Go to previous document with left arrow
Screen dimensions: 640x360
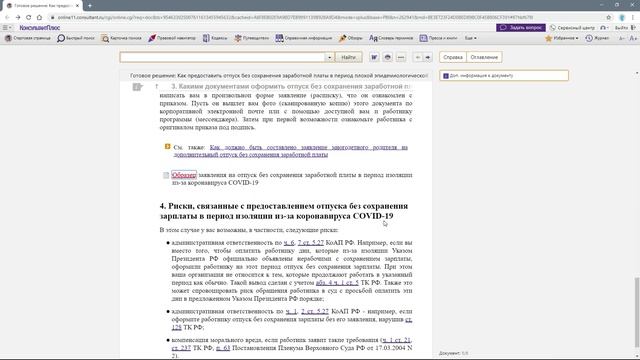[x=418, y=57]
